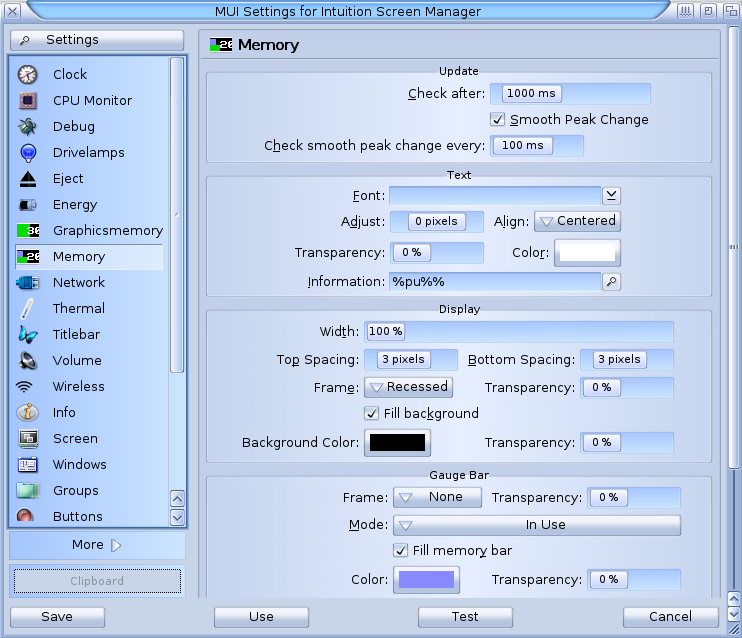The width and height of the screenshot is (742, 638).
Task: Select the Network plug icon
Action: point(27,283)
